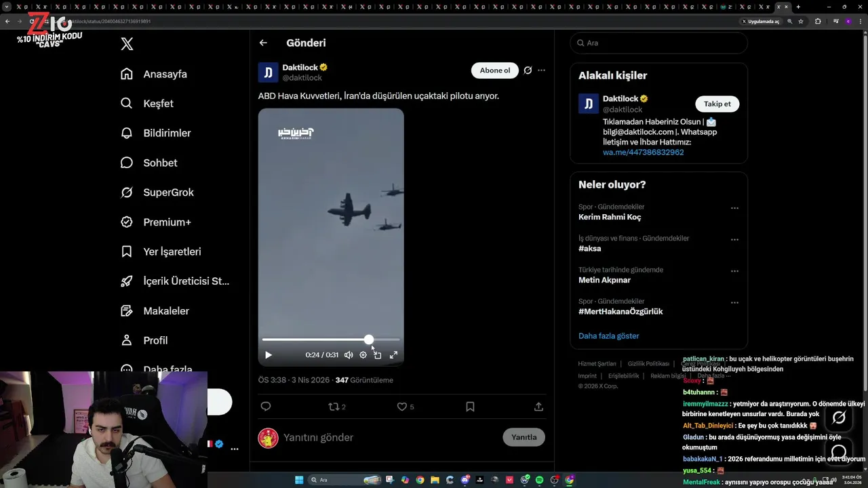Open Sohbet messages
868x488 pixels.
click(149, 163)
